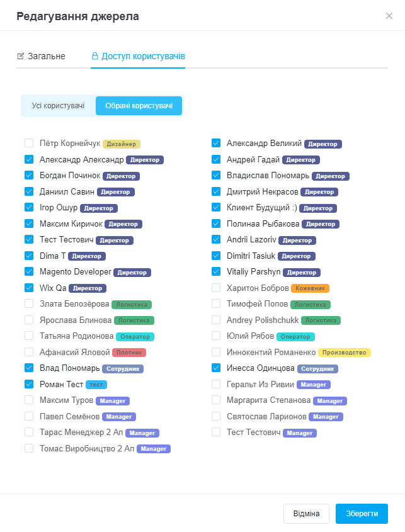Uncheck the Инесса Одинцова checkbox
405x532 pixels.
(x=216, y=368)
